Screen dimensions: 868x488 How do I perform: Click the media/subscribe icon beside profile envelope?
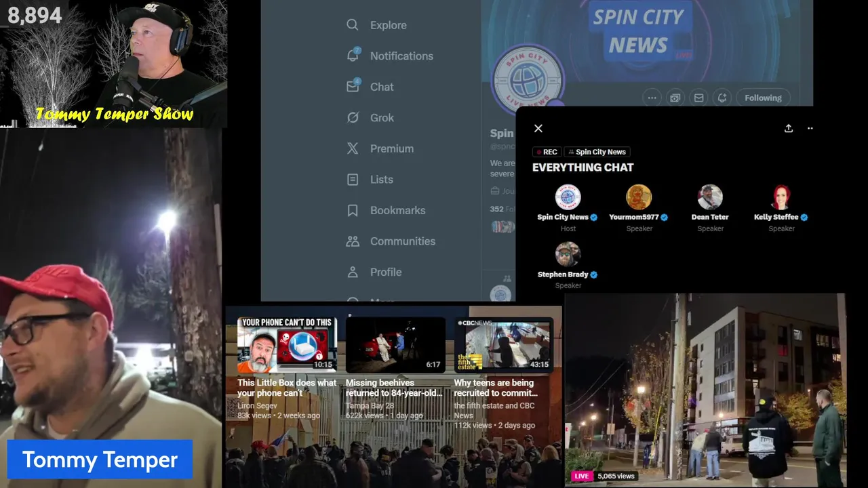coord(675,98)
